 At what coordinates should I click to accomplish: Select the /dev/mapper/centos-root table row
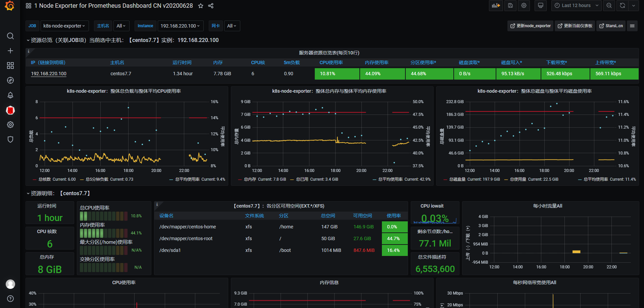281,238
